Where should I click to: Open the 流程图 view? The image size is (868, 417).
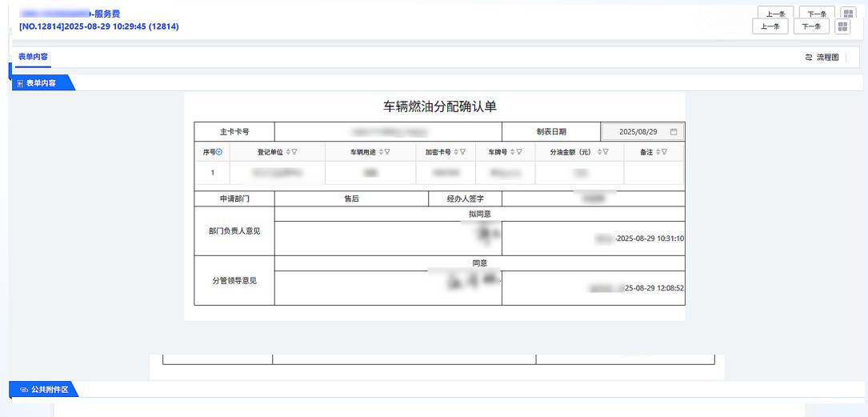point(822,58)
